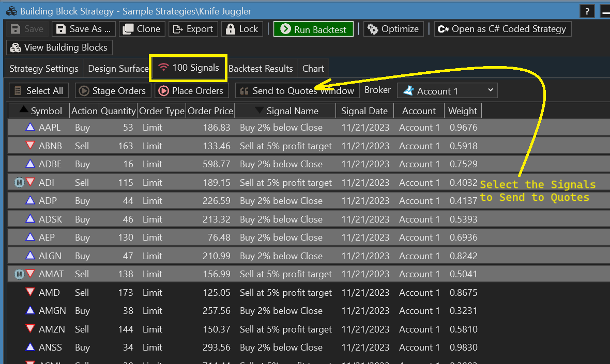The height and width of the screenshot is (364, 610).
Task: Click the help question mark button
Action: (x=586, y=11)
